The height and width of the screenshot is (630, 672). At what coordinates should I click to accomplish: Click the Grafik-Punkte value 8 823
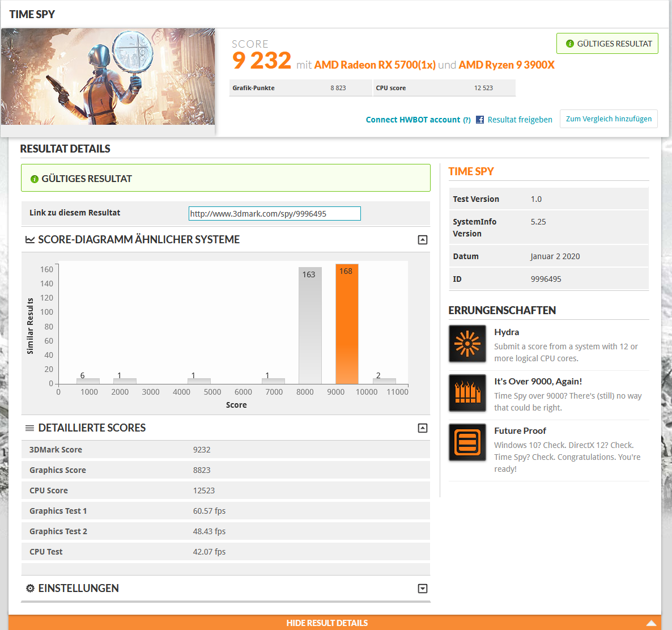[338, 88]
